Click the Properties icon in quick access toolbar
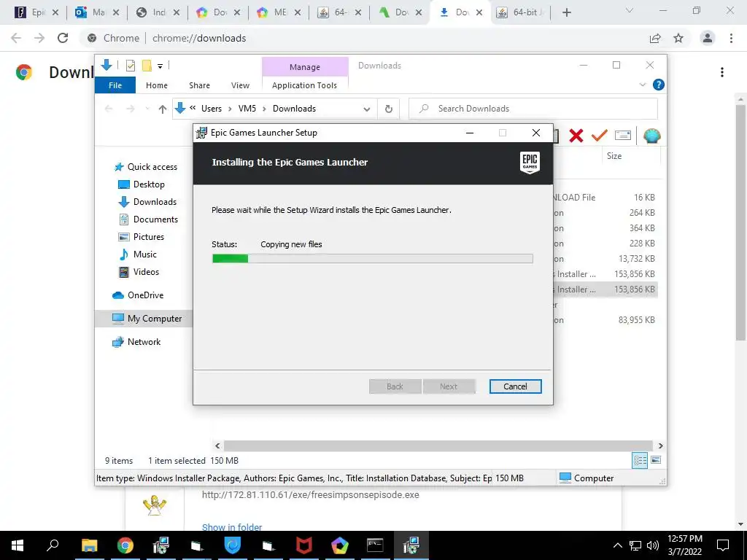The height and width of the screenshot is (560, 747). click(130, 66)
